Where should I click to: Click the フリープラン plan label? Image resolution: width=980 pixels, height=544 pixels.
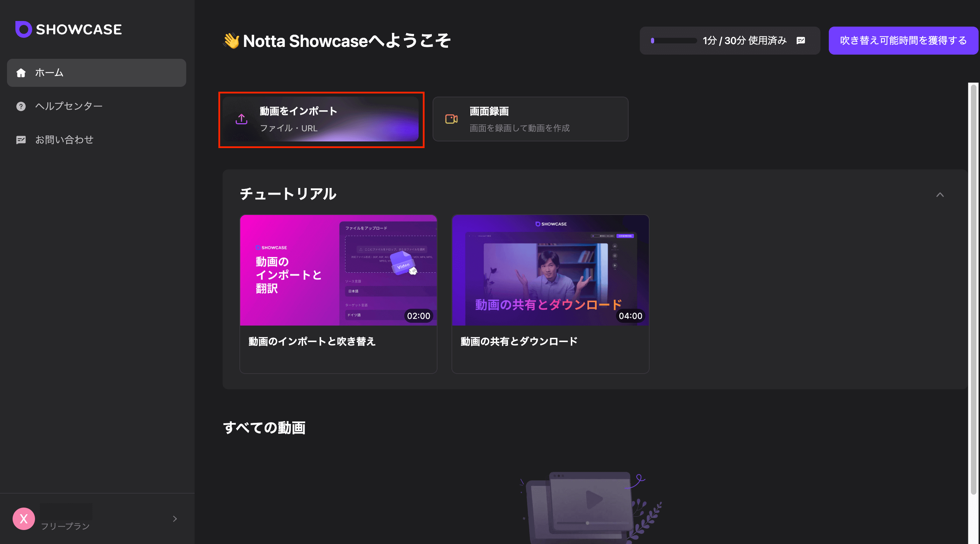[65, 526]
